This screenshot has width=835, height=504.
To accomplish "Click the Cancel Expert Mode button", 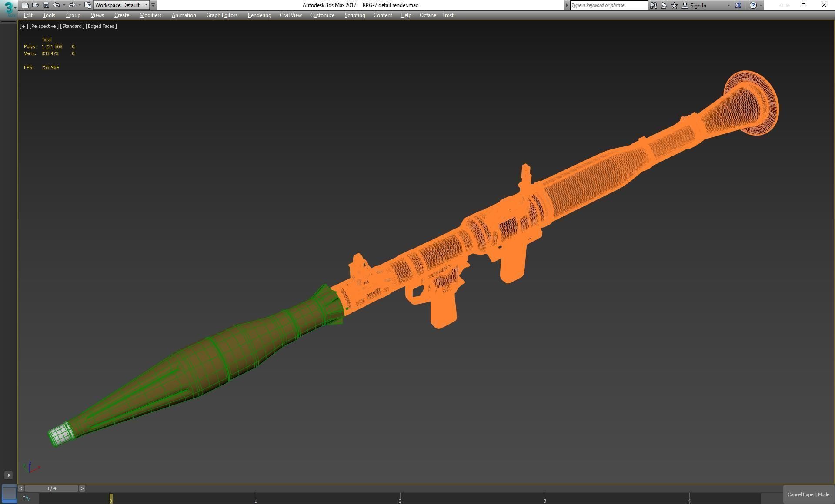I will (808, 494).
